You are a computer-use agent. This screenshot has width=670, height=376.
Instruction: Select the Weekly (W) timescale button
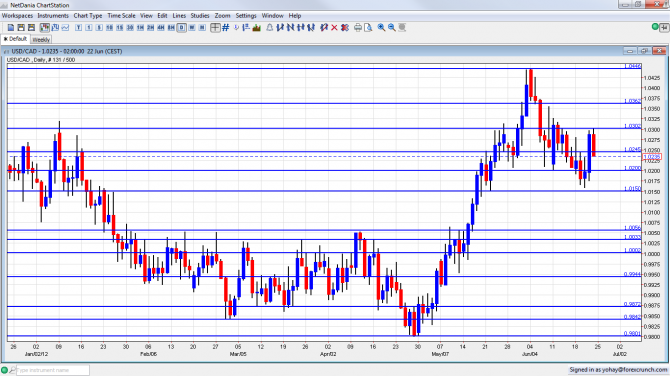192,27
